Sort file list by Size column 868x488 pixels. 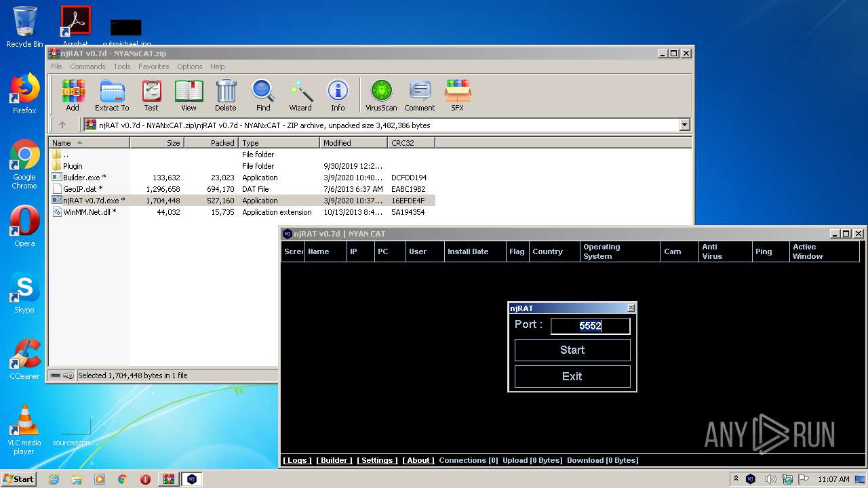[157, 142]
